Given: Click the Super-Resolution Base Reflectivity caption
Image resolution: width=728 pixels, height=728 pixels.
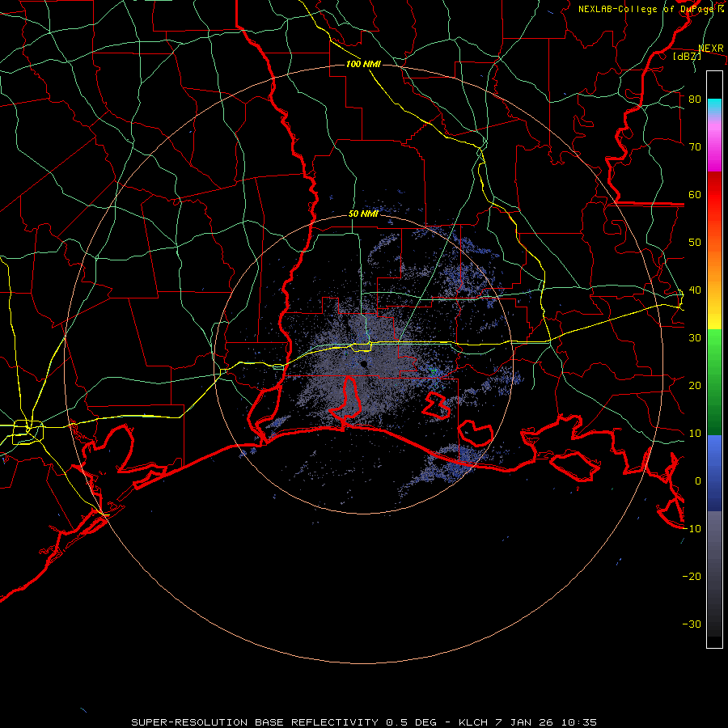Looking at the screenshot, I should (363, 722).
